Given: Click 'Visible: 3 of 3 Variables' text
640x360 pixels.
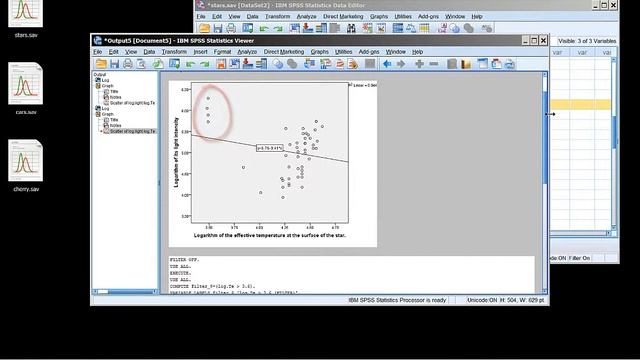Looking at the screenshot, I should coord(587,41).
